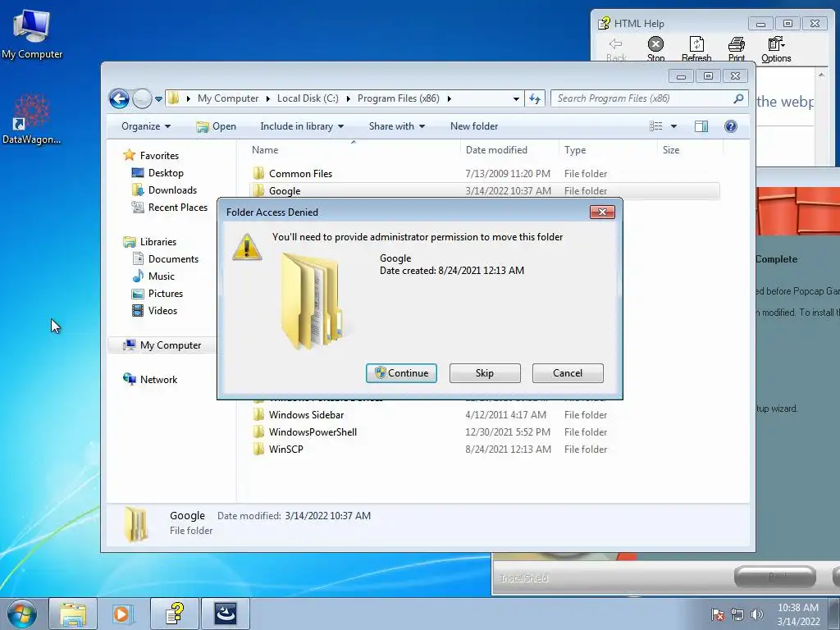
Task: Click DataWagon desktop shortcut icon
Action: tap(32, 119)
